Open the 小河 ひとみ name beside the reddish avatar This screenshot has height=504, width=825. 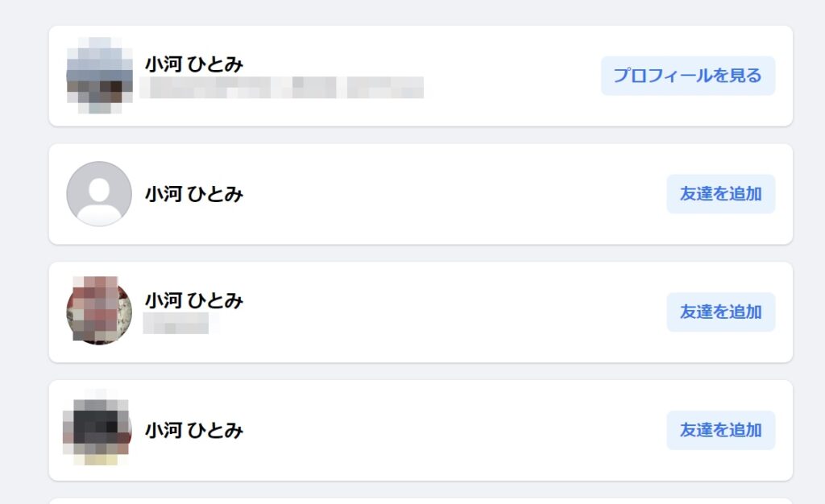194,300
